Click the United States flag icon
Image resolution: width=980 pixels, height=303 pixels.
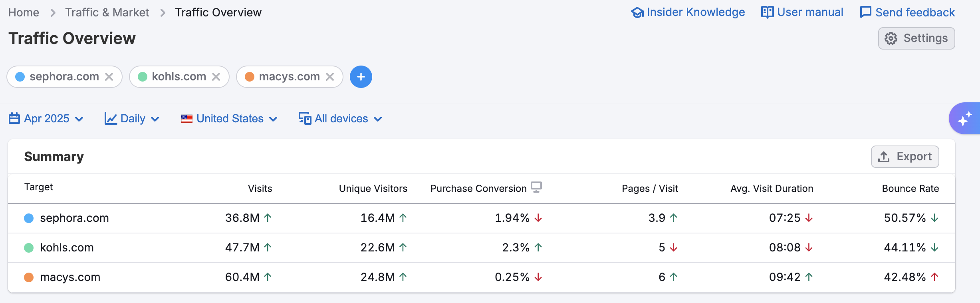tap(186, 119)
